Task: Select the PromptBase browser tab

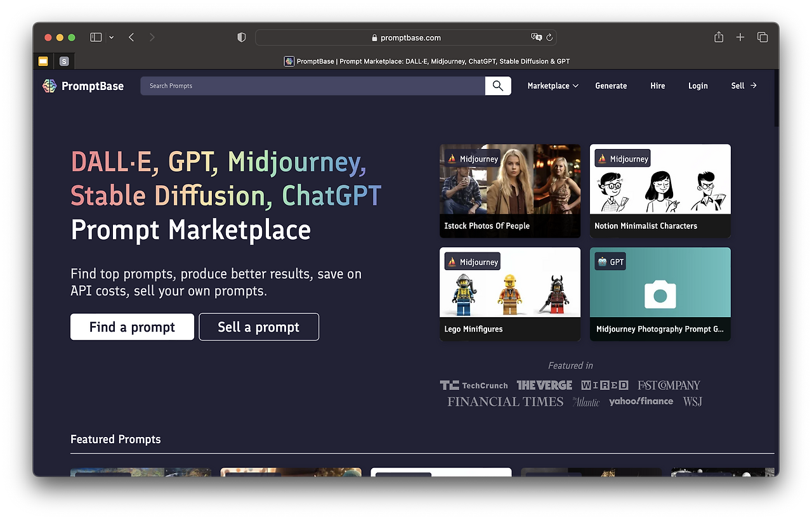Action: point(427,62)
